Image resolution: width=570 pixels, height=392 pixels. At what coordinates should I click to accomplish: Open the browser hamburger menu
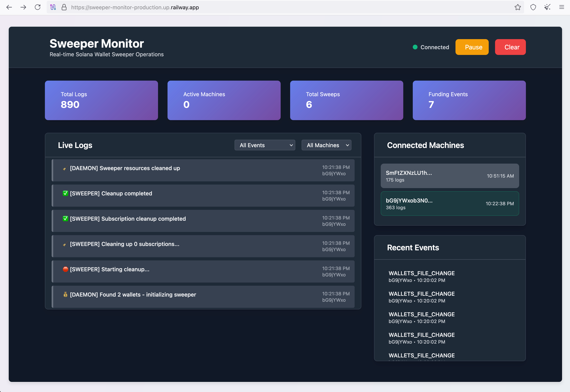[x=562, y=7]
